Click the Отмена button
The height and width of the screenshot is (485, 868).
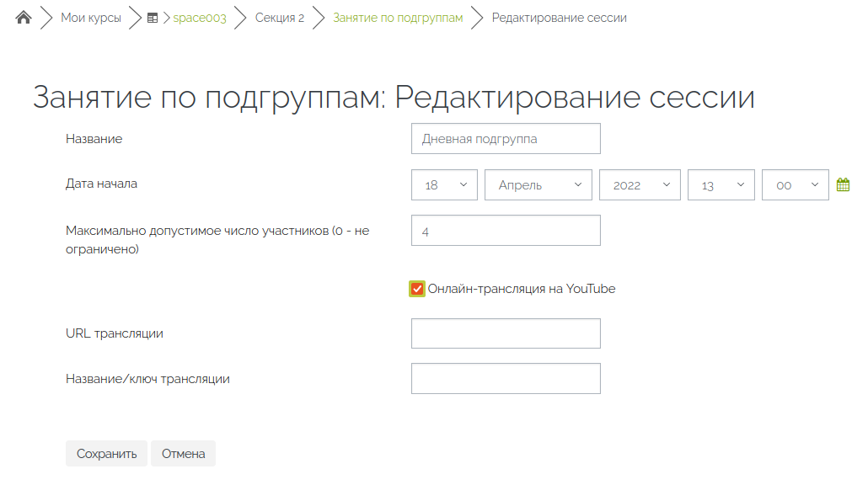(183, 454)
